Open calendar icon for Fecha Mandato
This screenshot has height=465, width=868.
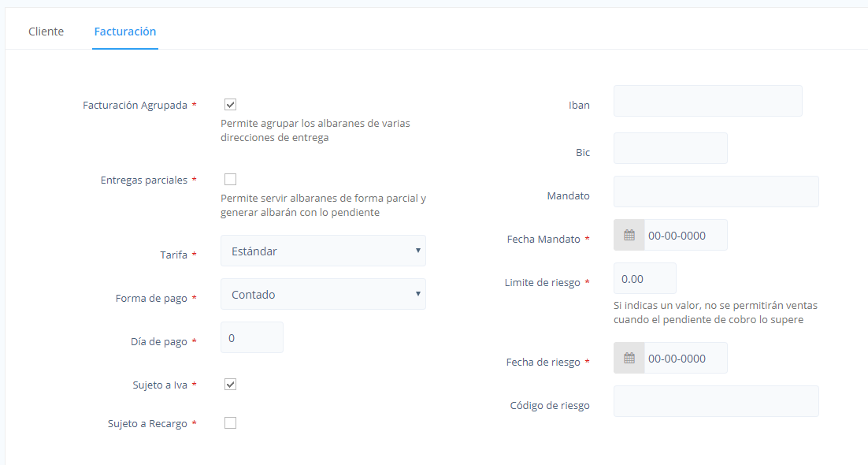[x=629, y=235]
